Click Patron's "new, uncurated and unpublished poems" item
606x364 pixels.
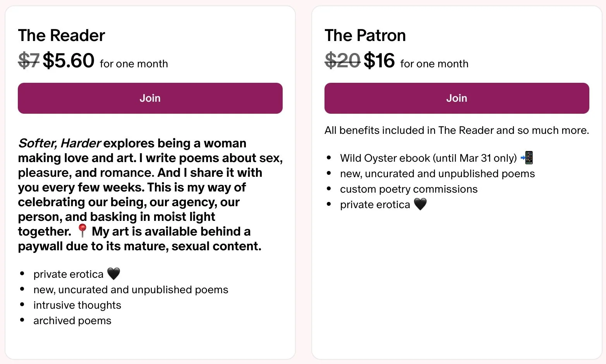click(437, 174)
